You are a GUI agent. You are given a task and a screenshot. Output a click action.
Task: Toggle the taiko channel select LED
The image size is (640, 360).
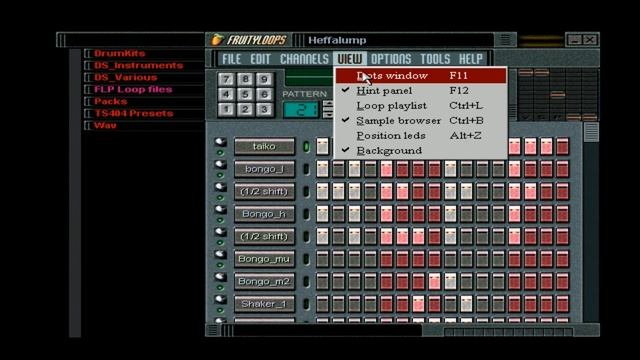306,147
